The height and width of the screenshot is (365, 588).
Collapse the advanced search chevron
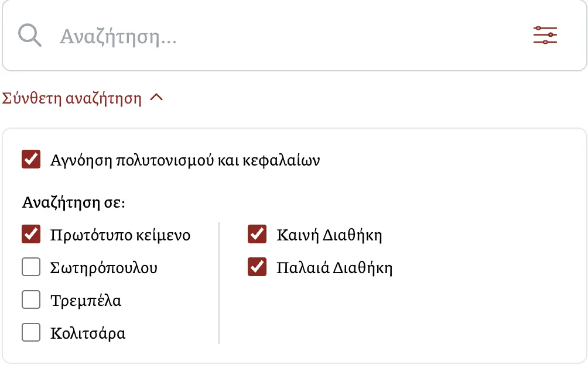157,98
